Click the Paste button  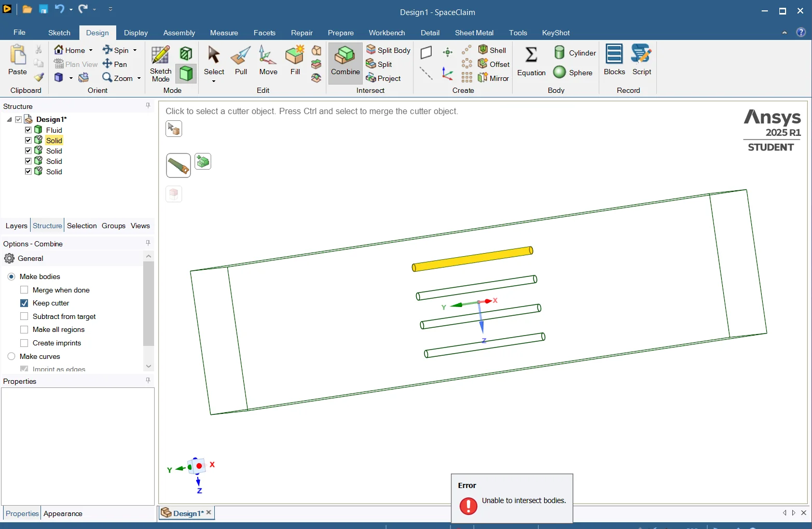(x=17, y=61)
